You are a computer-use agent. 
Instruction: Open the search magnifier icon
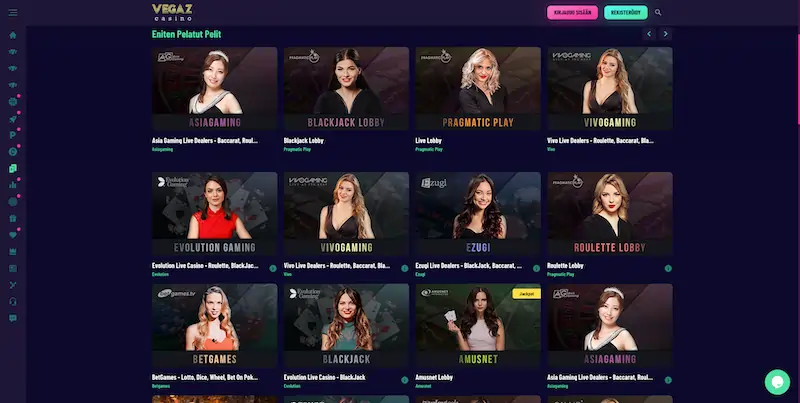658,12
